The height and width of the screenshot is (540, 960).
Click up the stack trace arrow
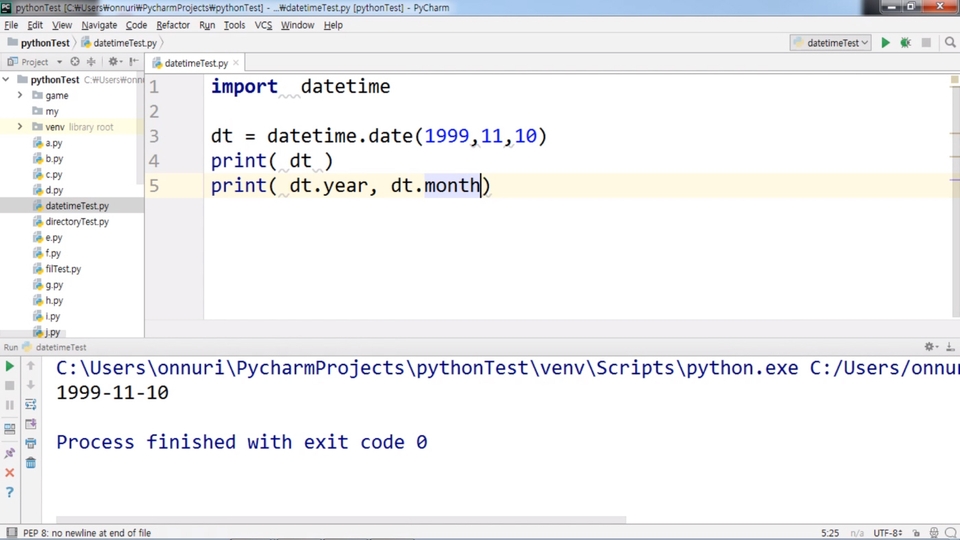tap(31, 366)
